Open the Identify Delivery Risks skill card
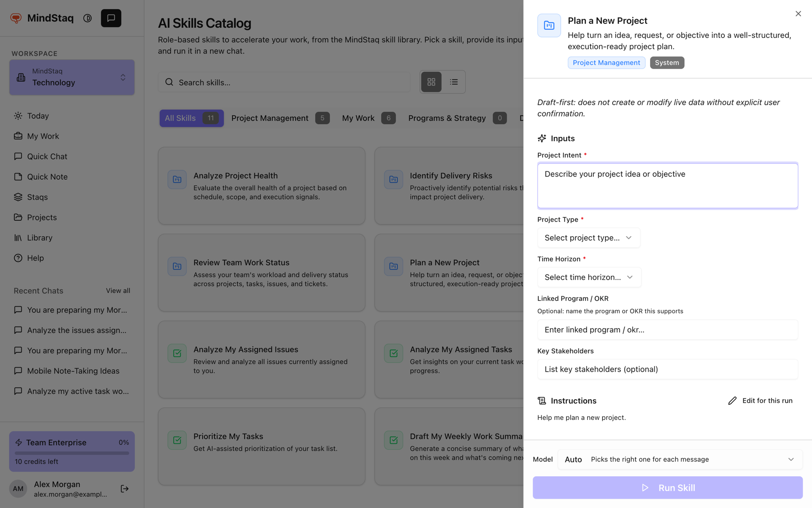812x508 pixels. click(449, 186)
